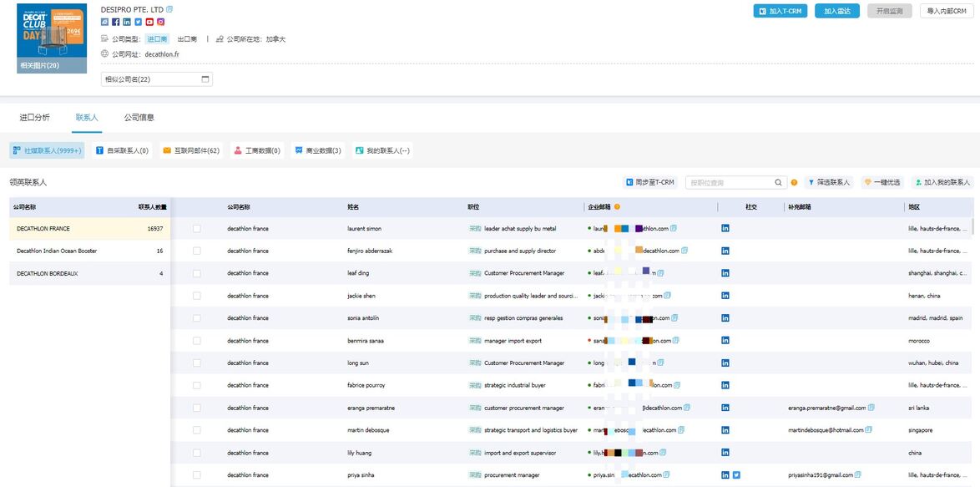Open LinkedIn profile of eranga premaratne
The width and height of the screenshot is (980, 487).
point(725,408)
